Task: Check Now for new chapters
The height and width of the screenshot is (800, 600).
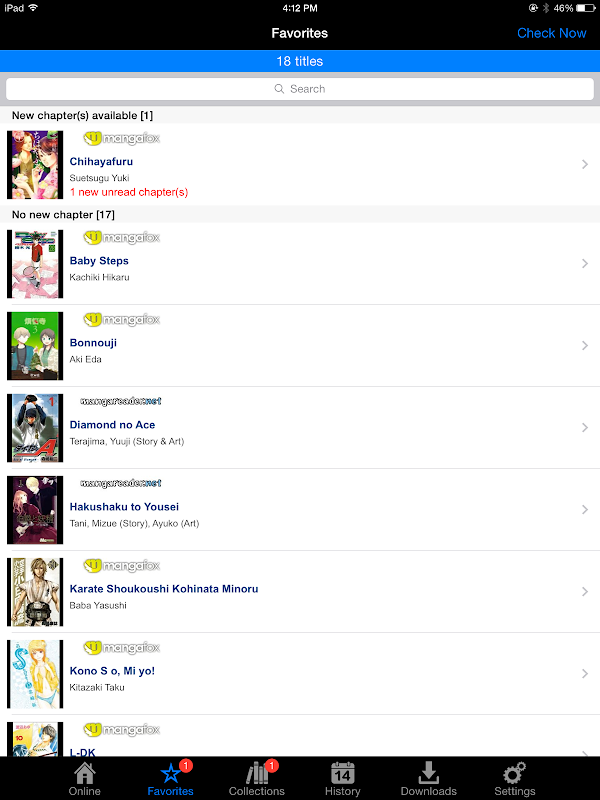Action: tap(552, 33)
